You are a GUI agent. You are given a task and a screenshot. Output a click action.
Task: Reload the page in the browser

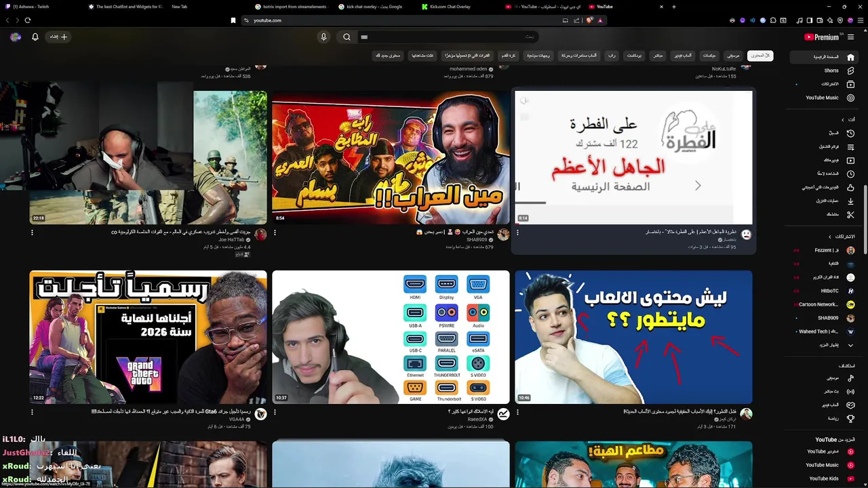pos(28,20)
